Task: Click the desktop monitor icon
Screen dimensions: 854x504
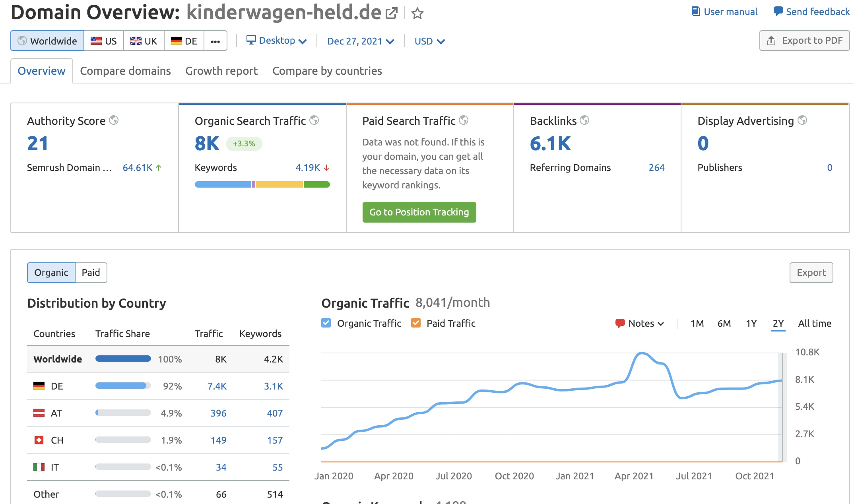Action: click(x=251, y=40)
